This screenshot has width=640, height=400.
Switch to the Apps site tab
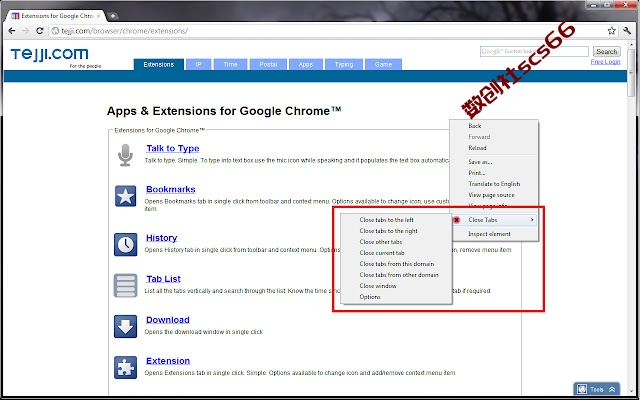click(306, 64)
